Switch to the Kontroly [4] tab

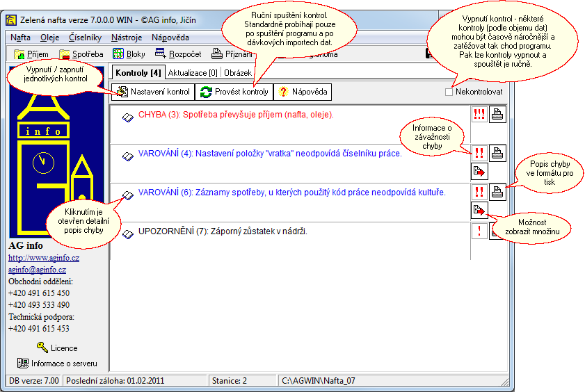point(138,73)
